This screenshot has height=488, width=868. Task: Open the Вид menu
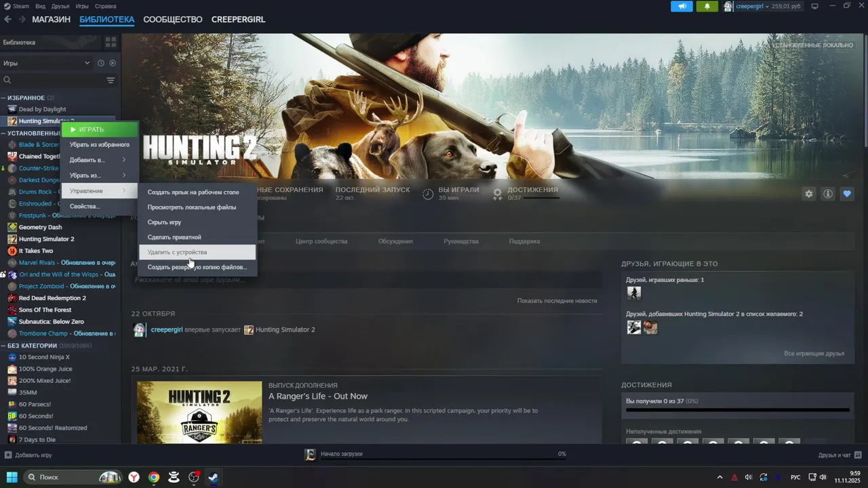41,6
